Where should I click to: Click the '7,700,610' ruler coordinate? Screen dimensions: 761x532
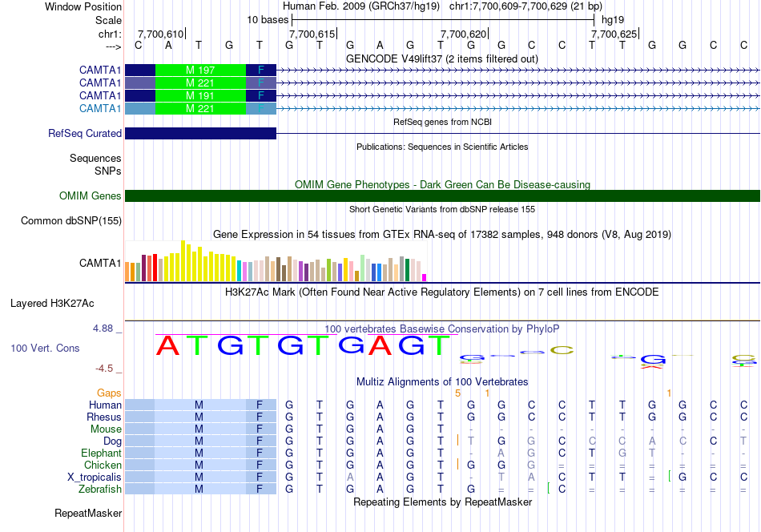click(161, 34)
